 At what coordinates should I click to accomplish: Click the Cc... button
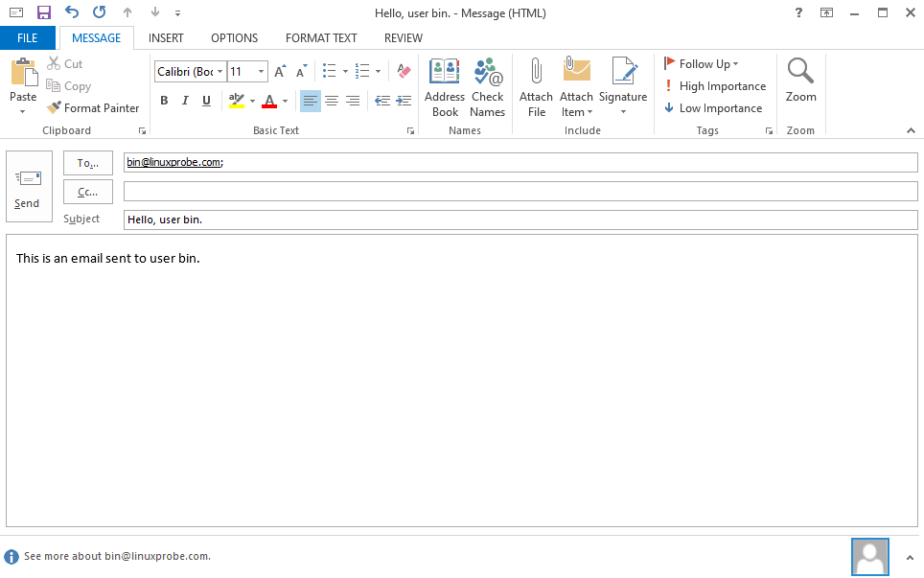[x=88, y=192]
